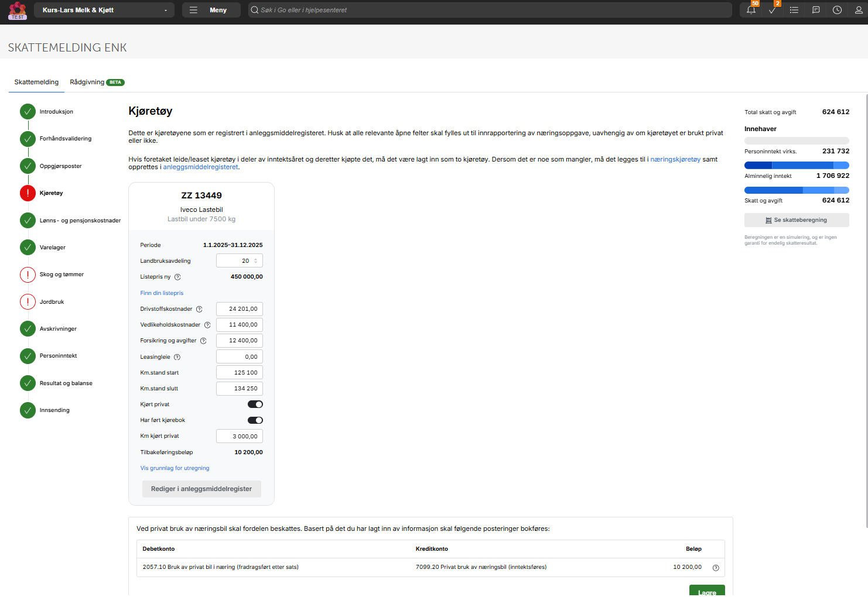Image resolution: width=868 pixels, height=597 pixels.
Task: Go to the Oppgjørsposter step icon
Action: click(x=28, y=166)
